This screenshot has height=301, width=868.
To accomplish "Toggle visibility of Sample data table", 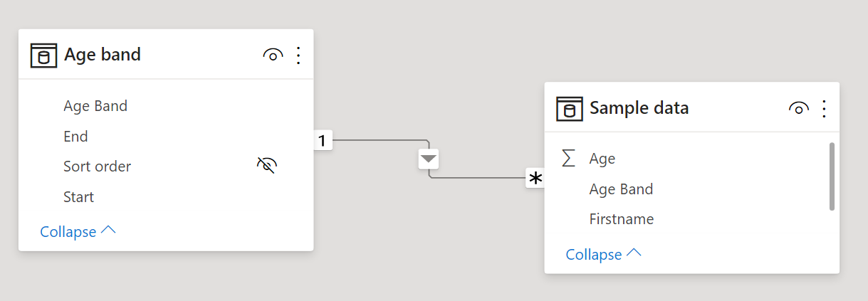I will (798, 109).
